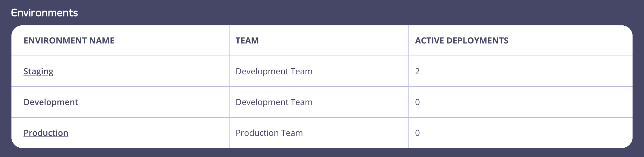
Task: Sort the table by active deployments header
Action: click(461, 40)
